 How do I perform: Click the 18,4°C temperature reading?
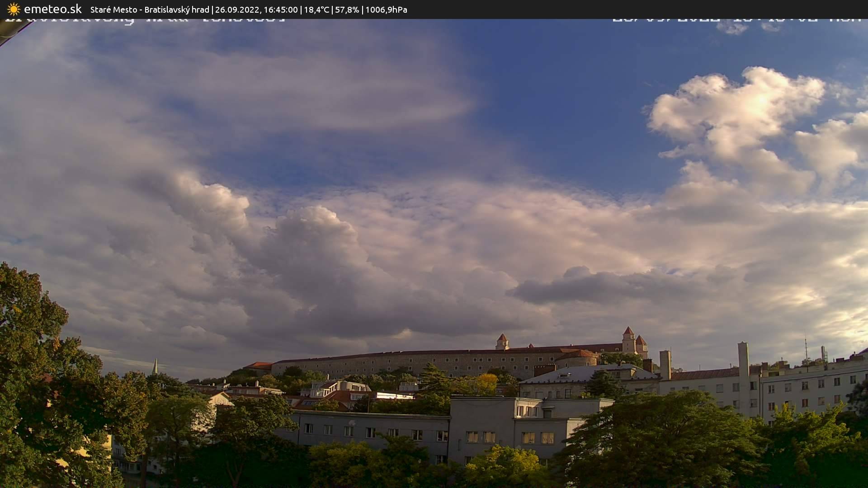[316, 9]
